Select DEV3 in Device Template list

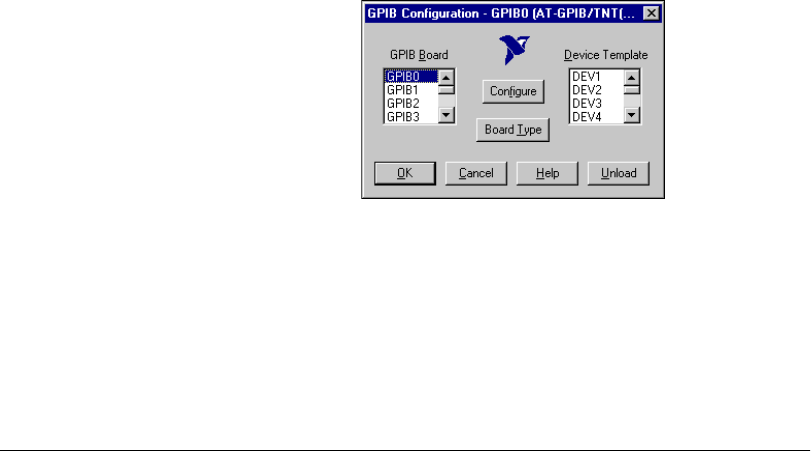coord(596,103)
